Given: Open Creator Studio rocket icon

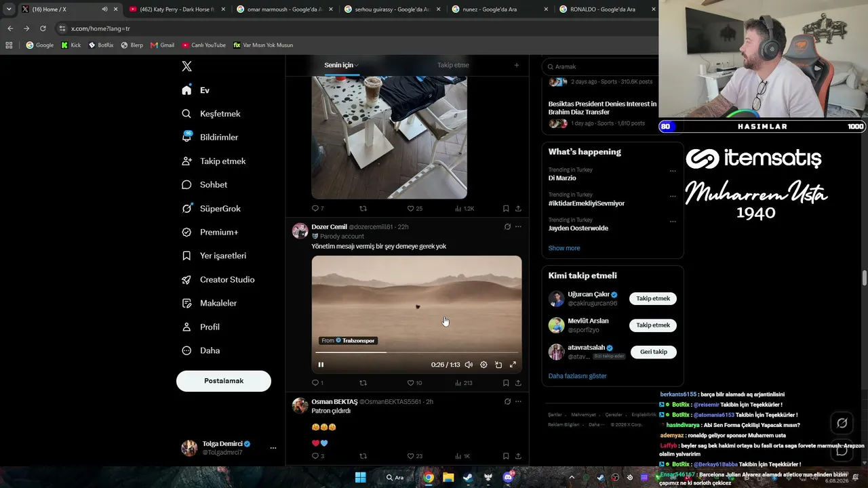Looking at the screenshot, I should [186, 280].
